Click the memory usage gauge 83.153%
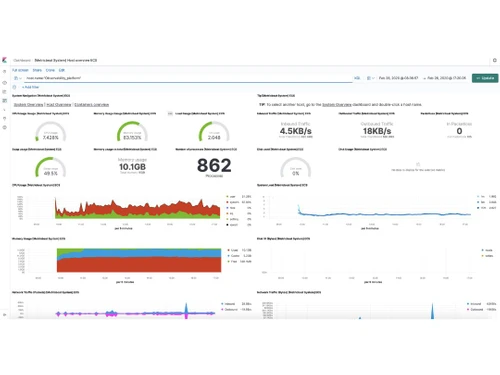Viewport: 500px width, 375px height. tap(132, 131)
